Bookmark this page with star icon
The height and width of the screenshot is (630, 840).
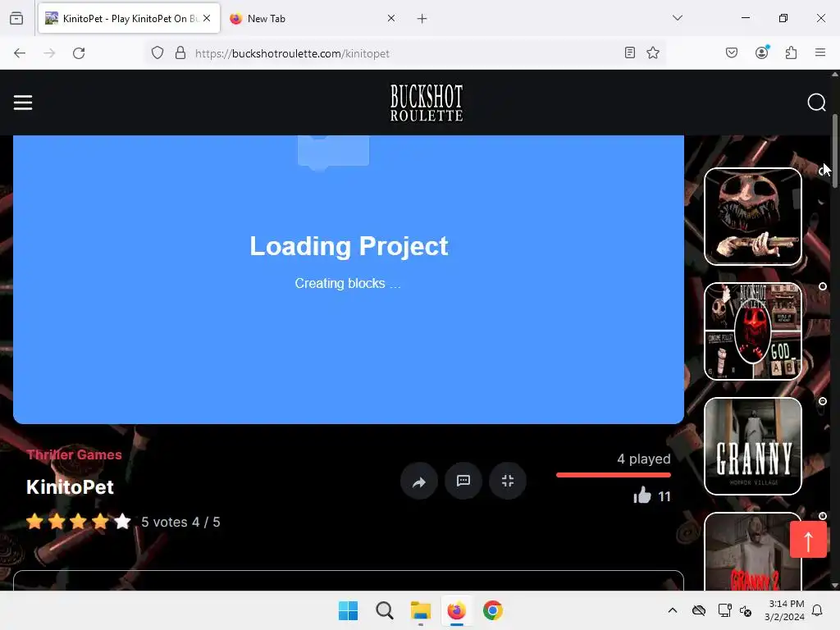[652, 52]
